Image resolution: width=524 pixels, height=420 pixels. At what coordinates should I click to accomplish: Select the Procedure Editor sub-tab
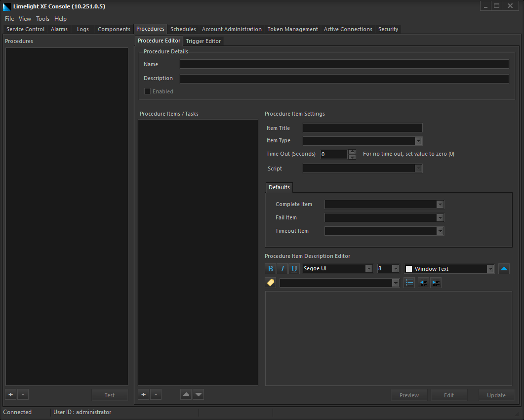[159, 41]
